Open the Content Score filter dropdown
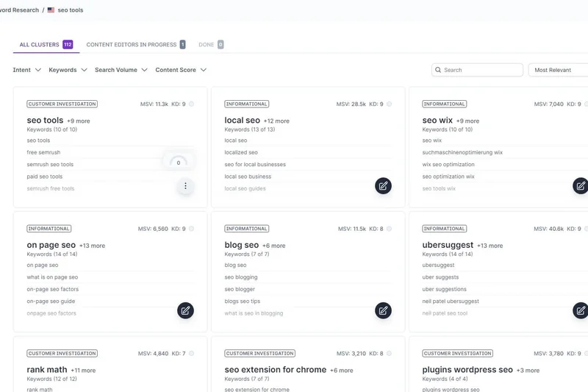The image size is (588, 392). [180, 70]
